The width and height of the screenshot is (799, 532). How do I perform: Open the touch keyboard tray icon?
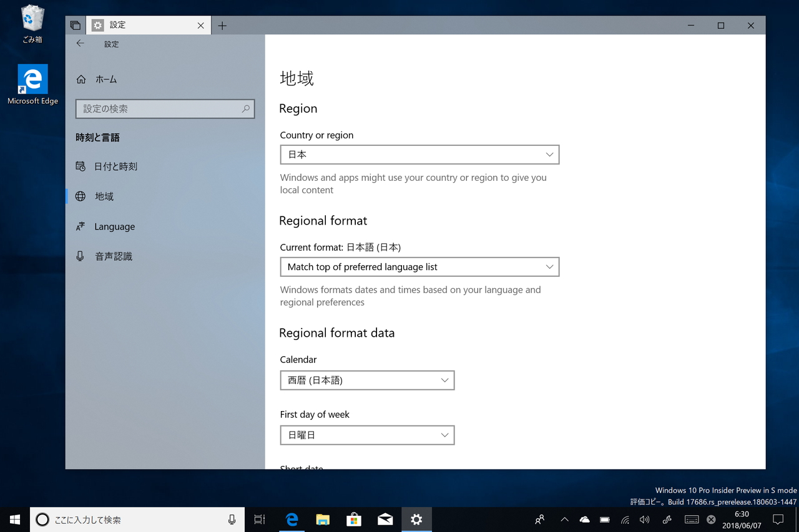click(691, 520)
